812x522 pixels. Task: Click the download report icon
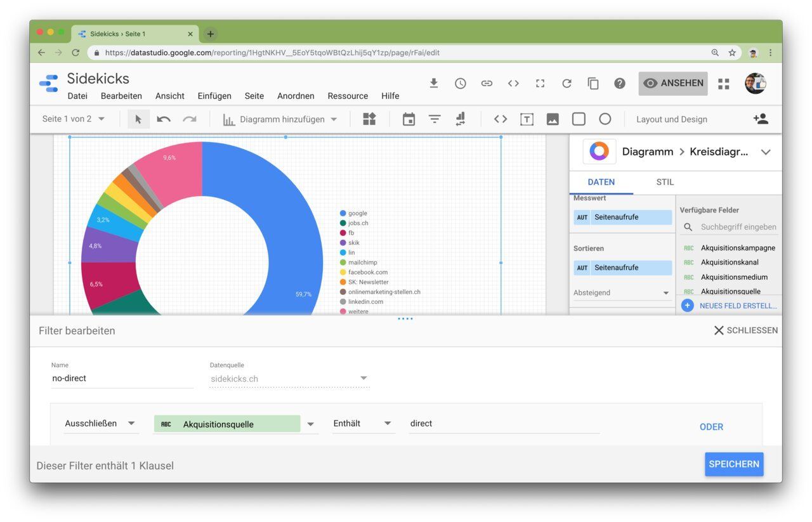point(434,83)
